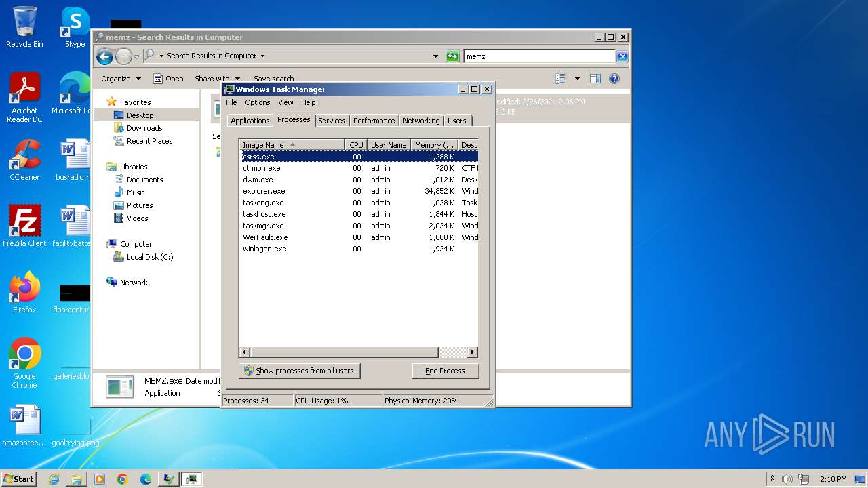
Task: Click the volume icon in system tray
Action: coord(787,479)
